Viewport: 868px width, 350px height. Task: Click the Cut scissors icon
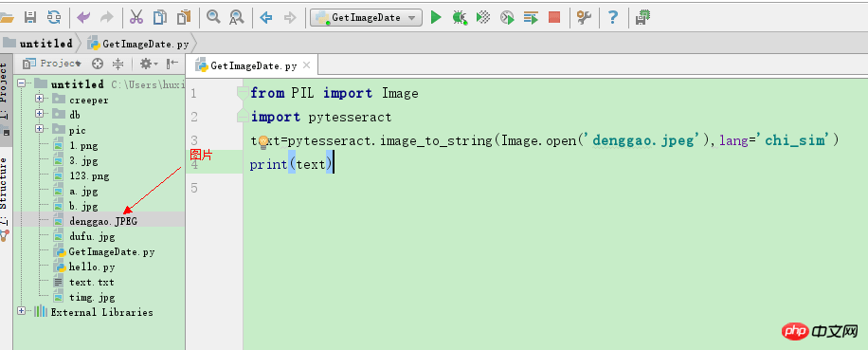(x=136, y=18)
